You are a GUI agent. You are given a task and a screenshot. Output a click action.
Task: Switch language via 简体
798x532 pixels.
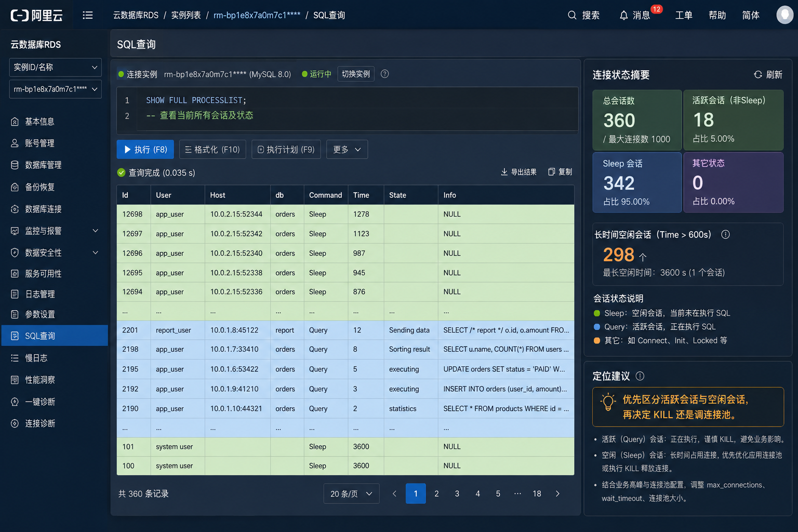(751, 15)
